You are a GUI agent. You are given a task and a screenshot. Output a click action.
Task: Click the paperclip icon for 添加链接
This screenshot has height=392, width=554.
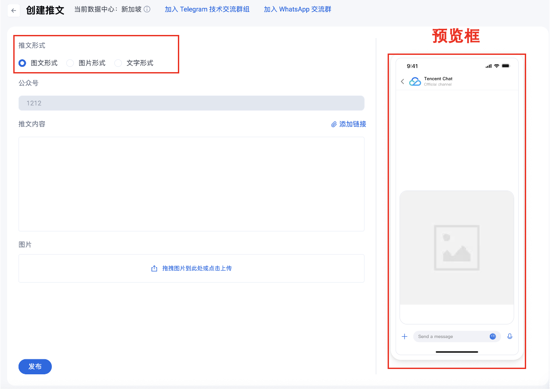[334, 124]
